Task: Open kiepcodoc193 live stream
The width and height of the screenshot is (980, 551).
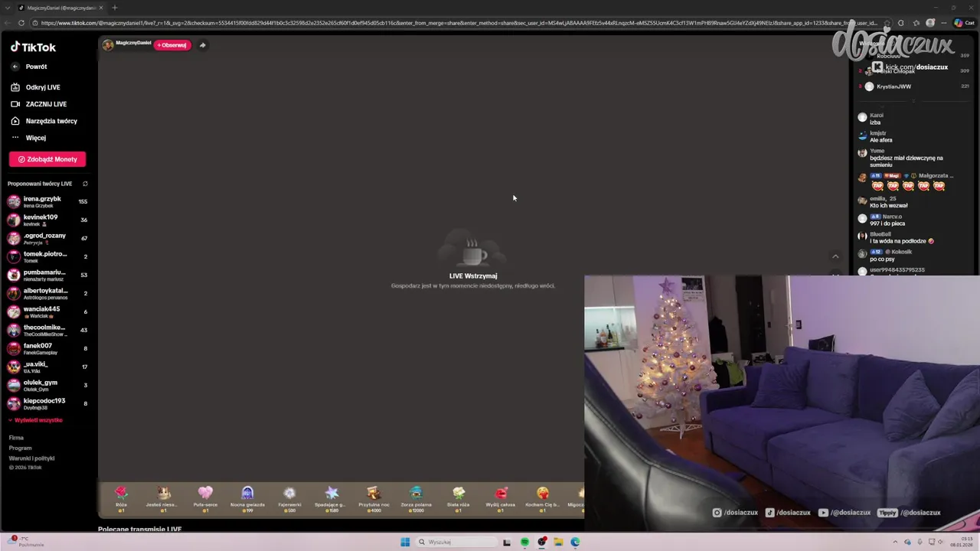Action: click(47, 404)
